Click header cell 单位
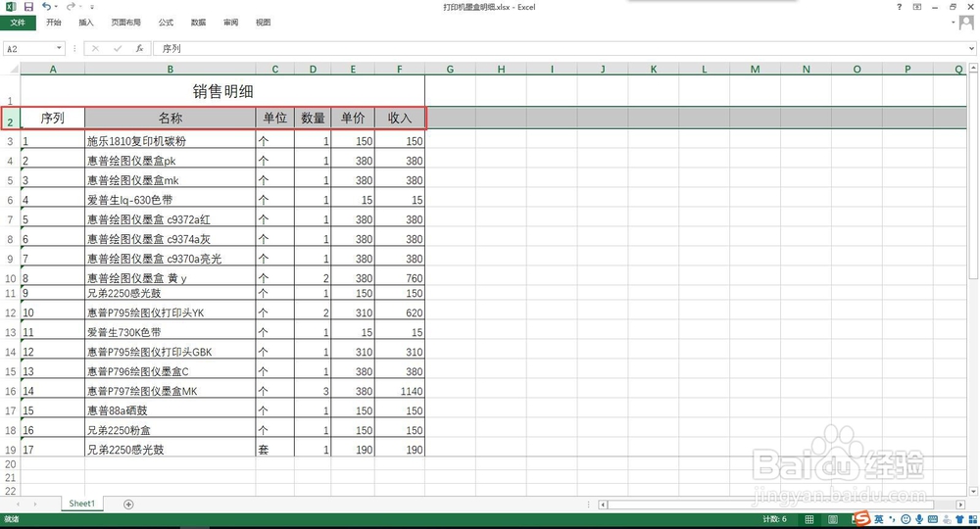980x529 pixels. 275,118
